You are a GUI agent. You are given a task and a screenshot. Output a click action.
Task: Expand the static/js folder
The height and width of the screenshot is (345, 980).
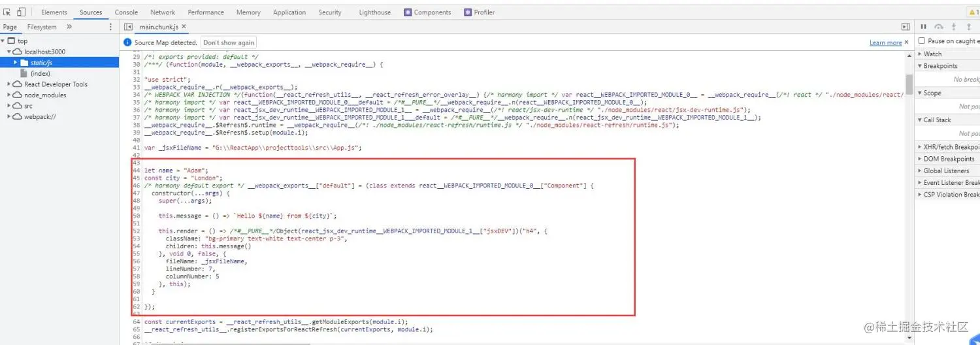click(x=16, y=63)
